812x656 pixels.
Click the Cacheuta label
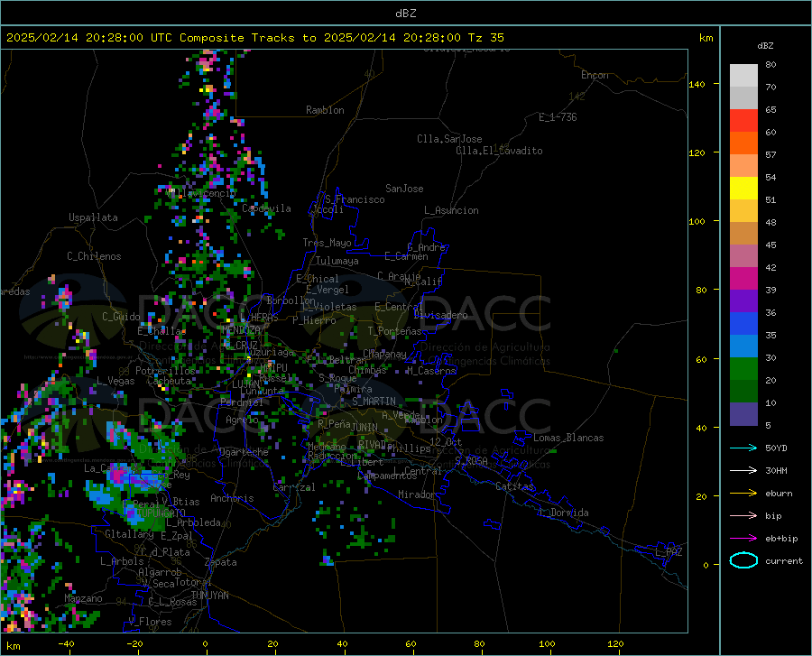pyautogui.click(x=169, y=381)
